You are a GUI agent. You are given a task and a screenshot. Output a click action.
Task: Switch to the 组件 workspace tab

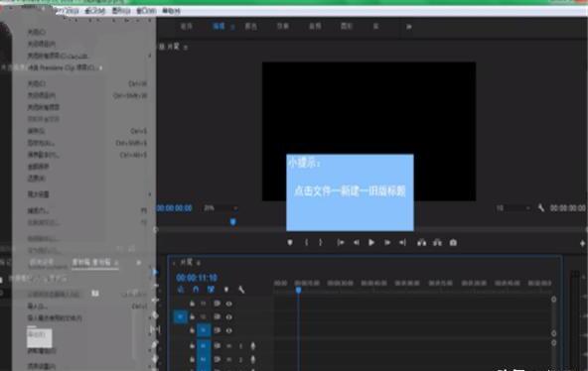(x=187, y=26)
